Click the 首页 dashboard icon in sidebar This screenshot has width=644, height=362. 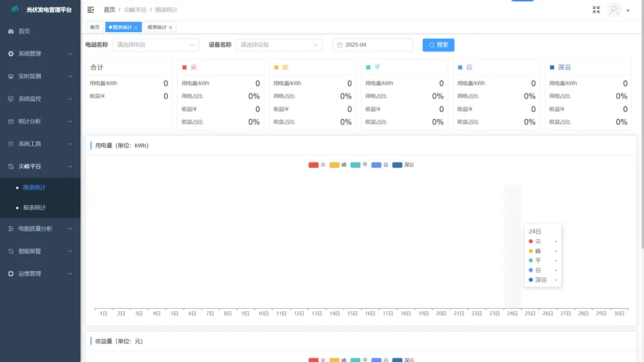coord(11,31)
